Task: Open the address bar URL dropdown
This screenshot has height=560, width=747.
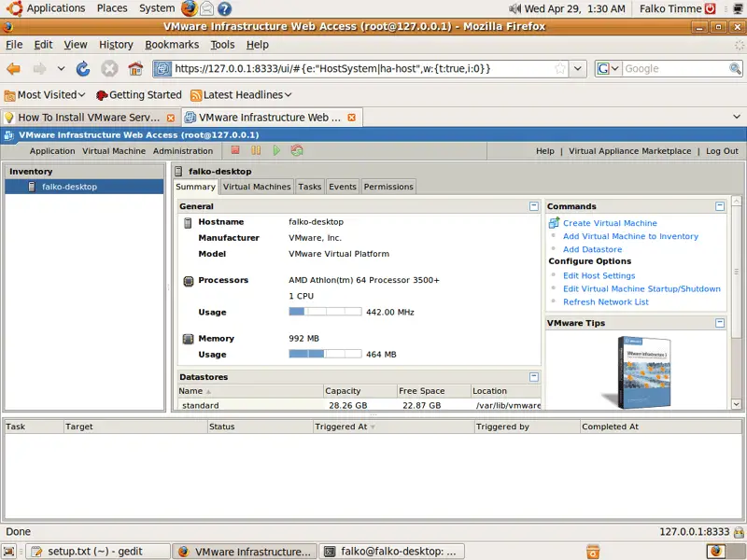Action: 577,68
